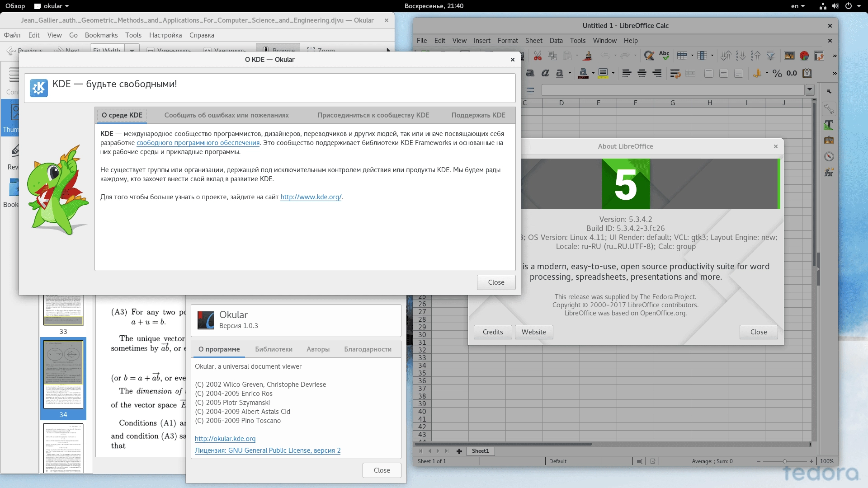Viewport: 868px width, 488px height.
Task: Click Clone Formatting paintbrush icon in Calc
Action: [x=588, y=56]
